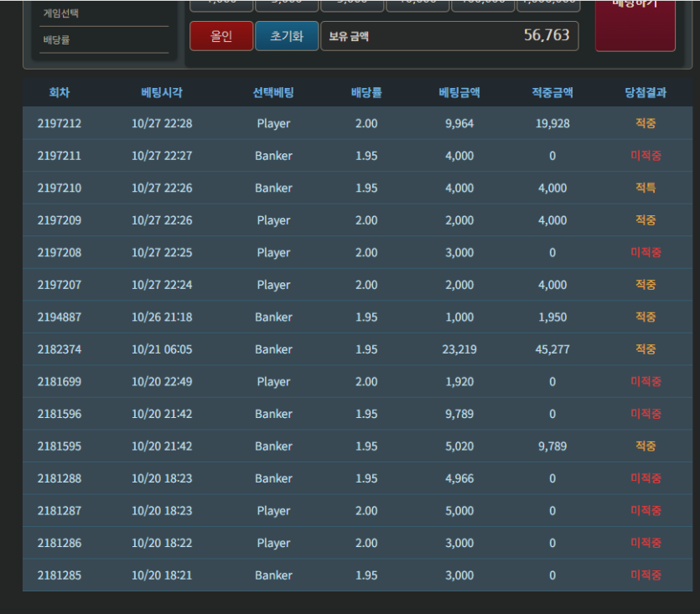The width and height of the screenshot is (700, 614).
Task: Click the 선택베팅 column header
Action: [x=273, y=92]
